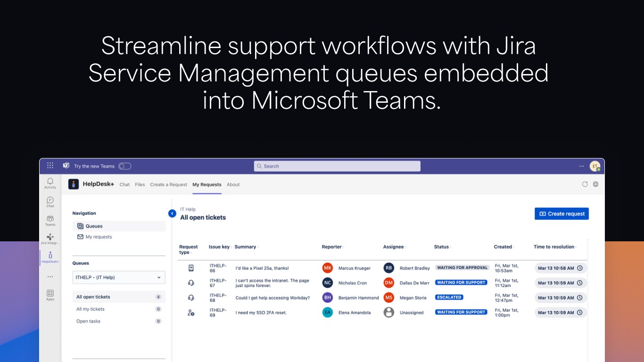Open the Teams app launcher grid
The width and height of the screenshot is (644, 362).
[50, 166]
